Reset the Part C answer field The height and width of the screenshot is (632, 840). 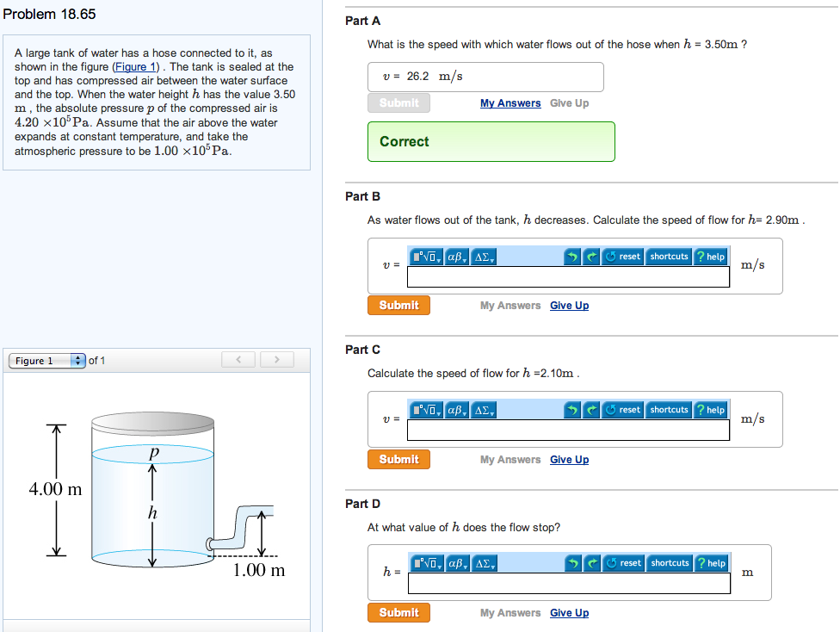click(x=622, y=410)
